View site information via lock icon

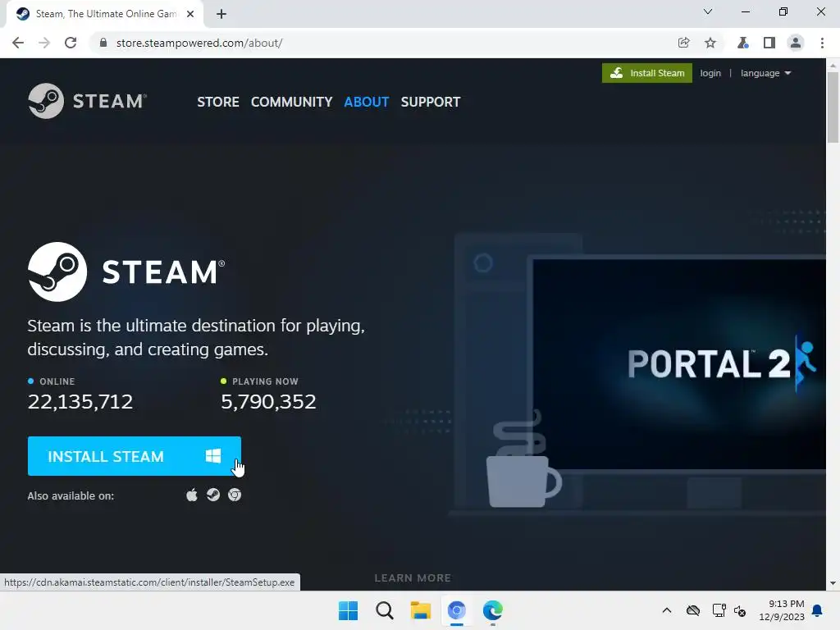click(103, 43)
